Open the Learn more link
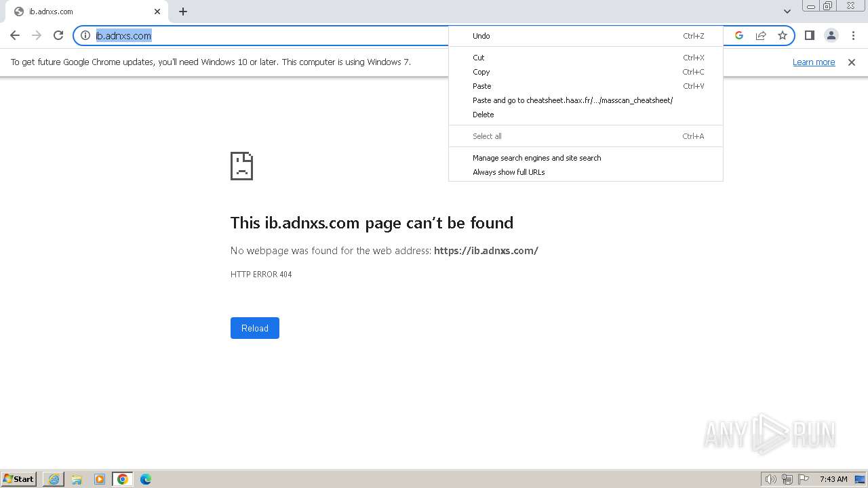Viewport: 868px width, 488px height. (814, 62)
